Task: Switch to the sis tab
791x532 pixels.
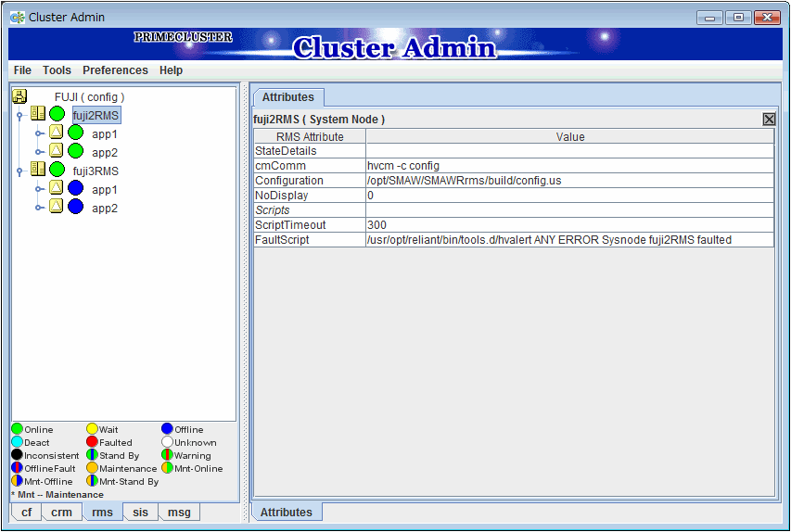Action: tap(140, 513)
